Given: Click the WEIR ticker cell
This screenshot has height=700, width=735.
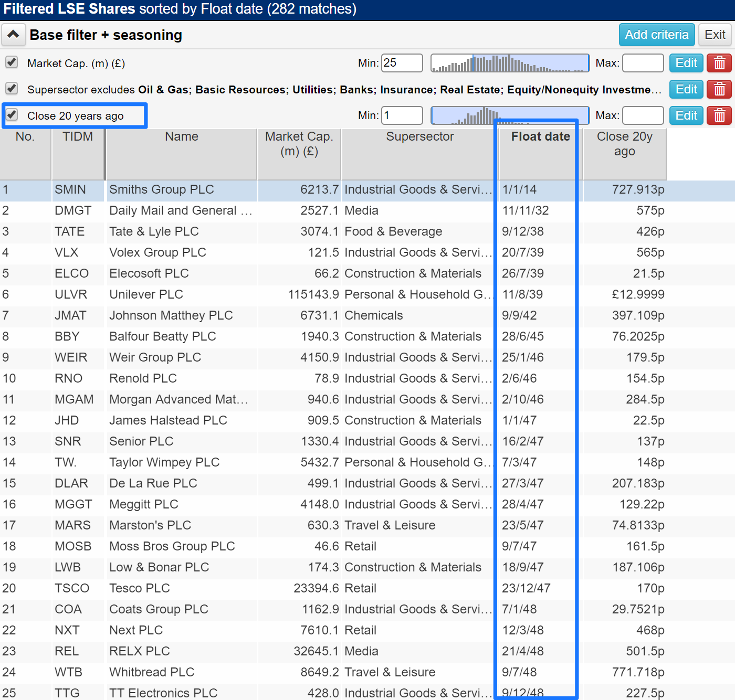Looking at the screenshot, I should click(x=71, y=357).
